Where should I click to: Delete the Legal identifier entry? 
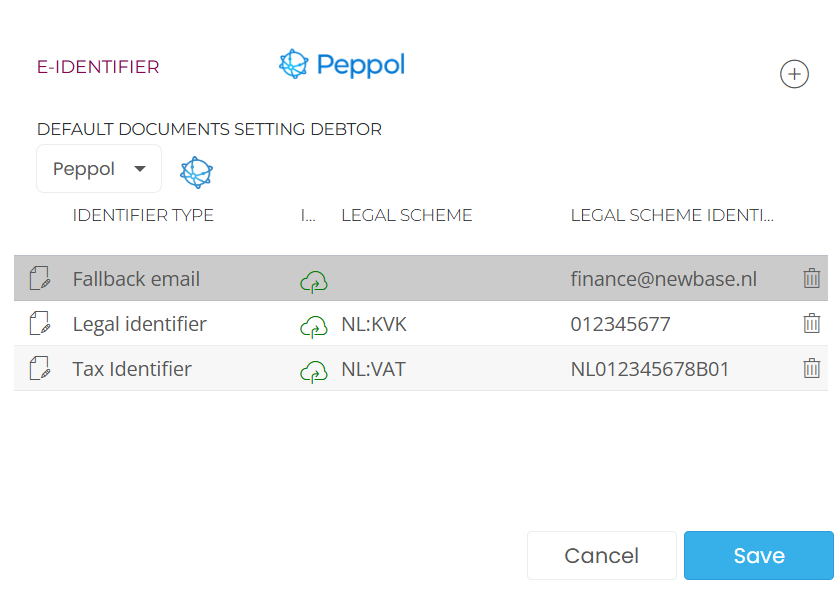click(x=812, y=324)
